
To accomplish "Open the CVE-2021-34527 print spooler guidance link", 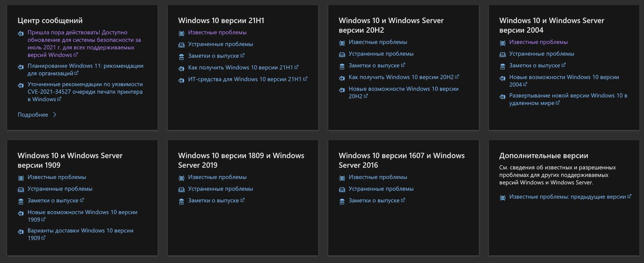I will tap(85, 91).
